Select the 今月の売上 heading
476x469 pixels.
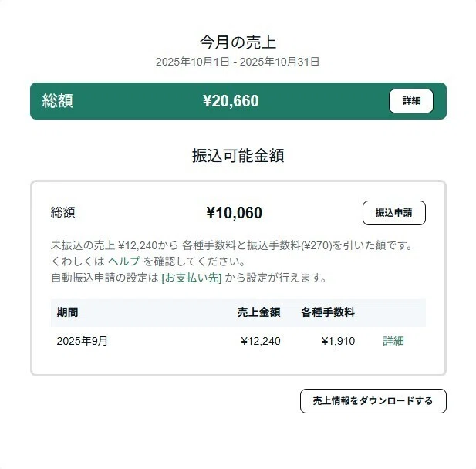coord(238,42)
